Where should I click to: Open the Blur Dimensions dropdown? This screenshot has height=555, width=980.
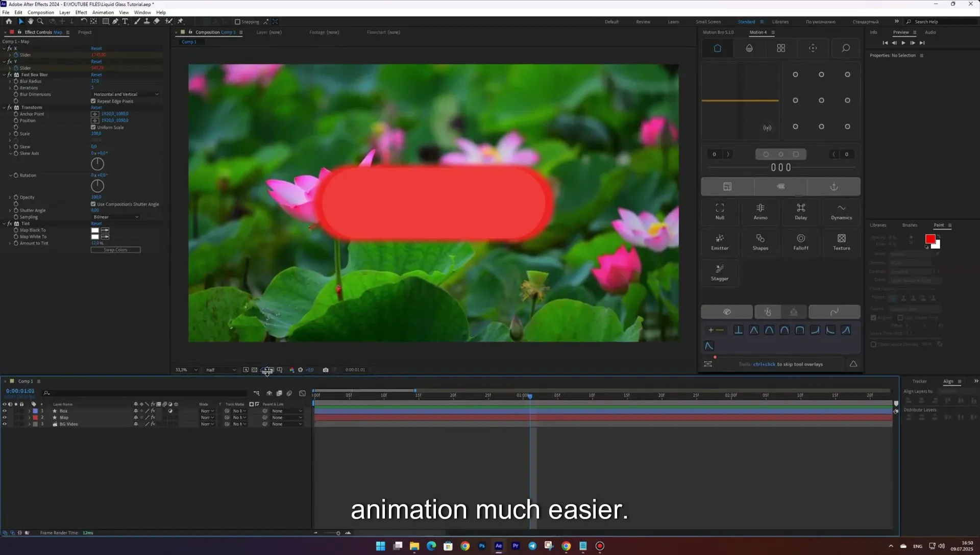tap(126, 94)
